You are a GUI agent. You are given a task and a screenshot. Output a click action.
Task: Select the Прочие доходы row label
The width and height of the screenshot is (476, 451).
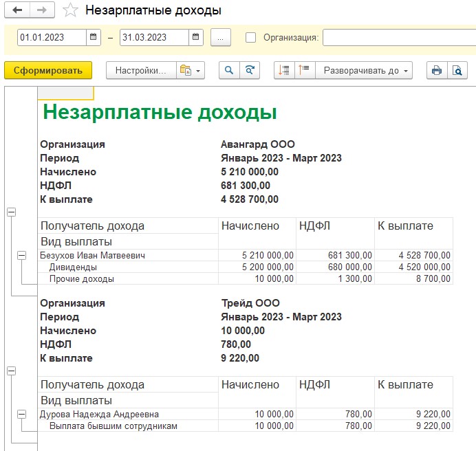click(82, 279)
